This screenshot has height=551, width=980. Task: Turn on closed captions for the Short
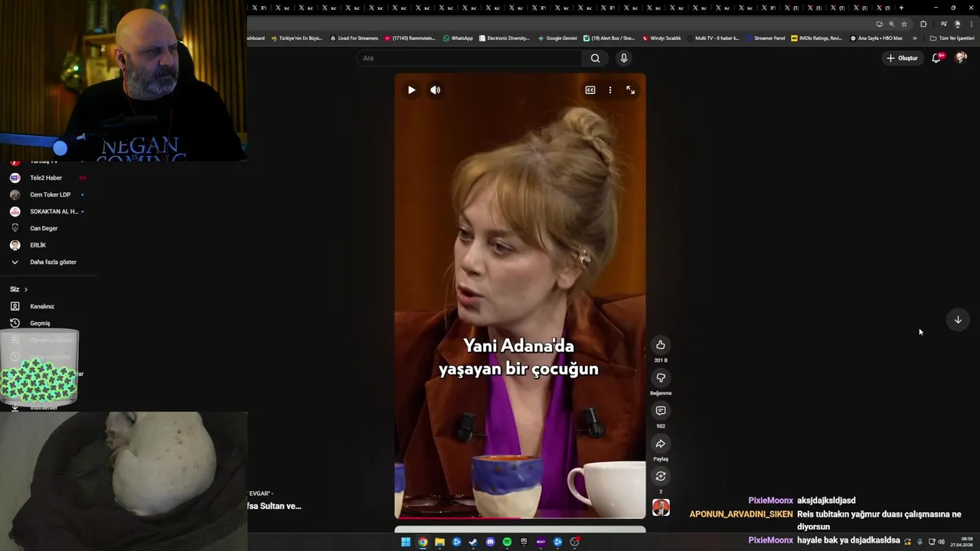(x=590, y=90)
